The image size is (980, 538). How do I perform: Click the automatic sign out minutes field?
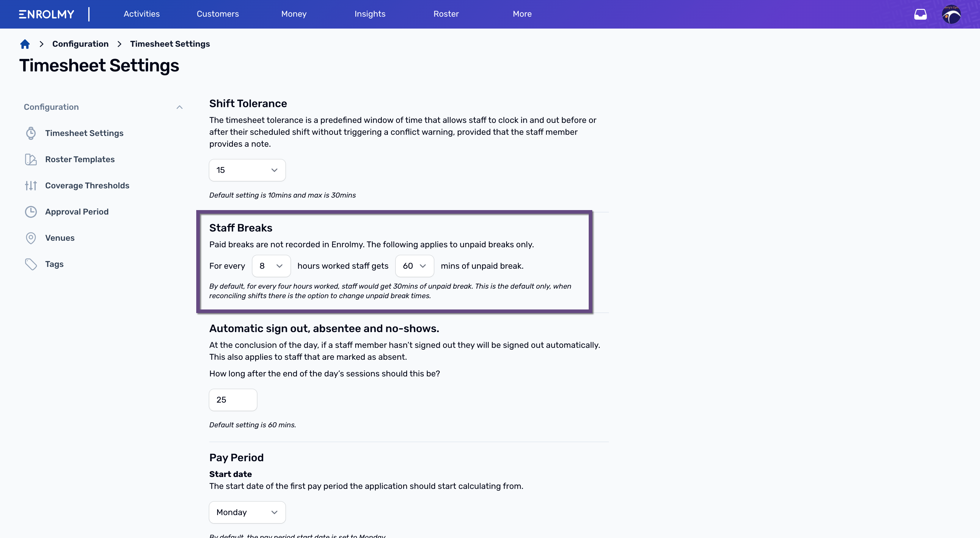[233, 400]
